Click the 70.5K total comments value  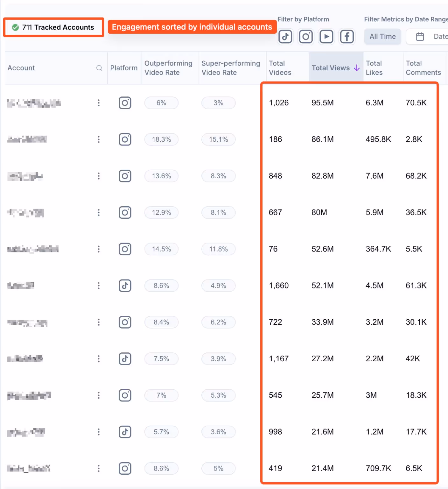416,103
